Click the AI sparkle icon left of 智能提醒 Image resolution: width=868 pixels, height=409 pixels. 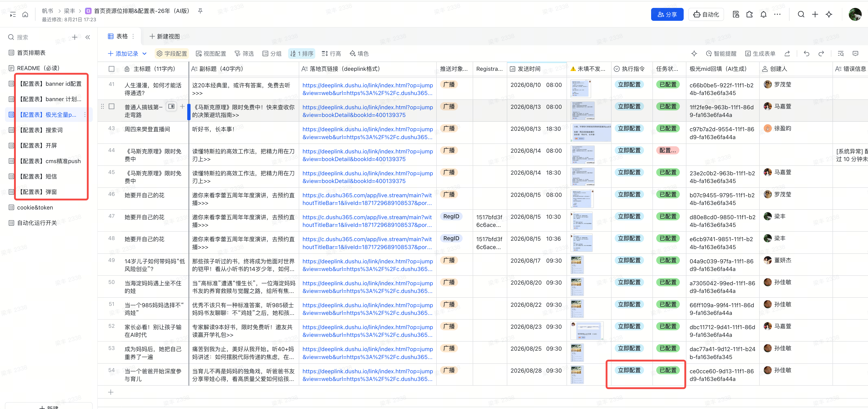pos(694,54)
